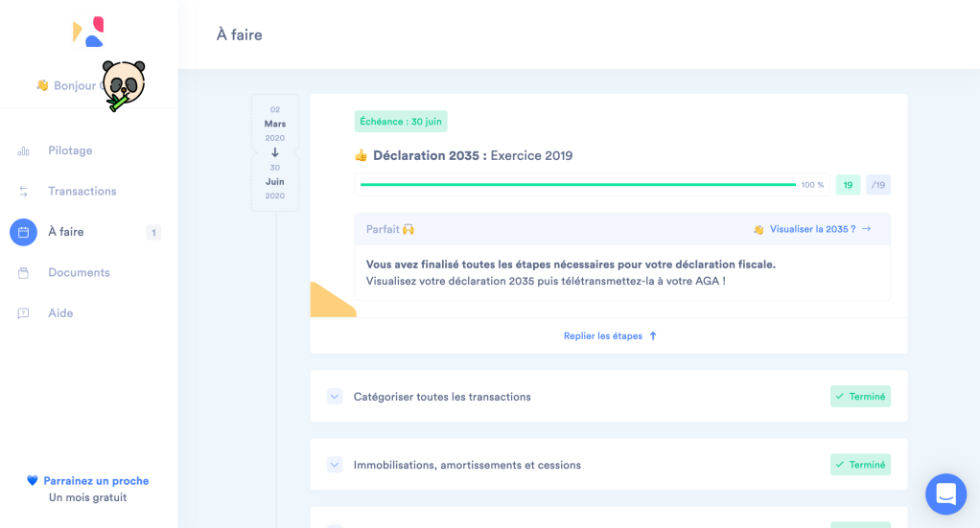The height and width of the screenshot is (528, 980).
Task: Click the Transactions arrows icon
Action: click(24, 192)
